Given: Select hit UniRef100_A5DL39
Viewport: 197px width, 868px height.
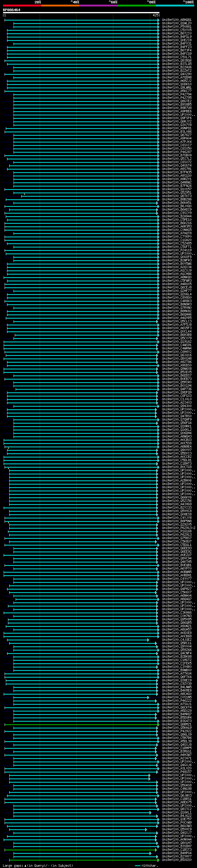Looking at the screenshot, I should point(176,741).
